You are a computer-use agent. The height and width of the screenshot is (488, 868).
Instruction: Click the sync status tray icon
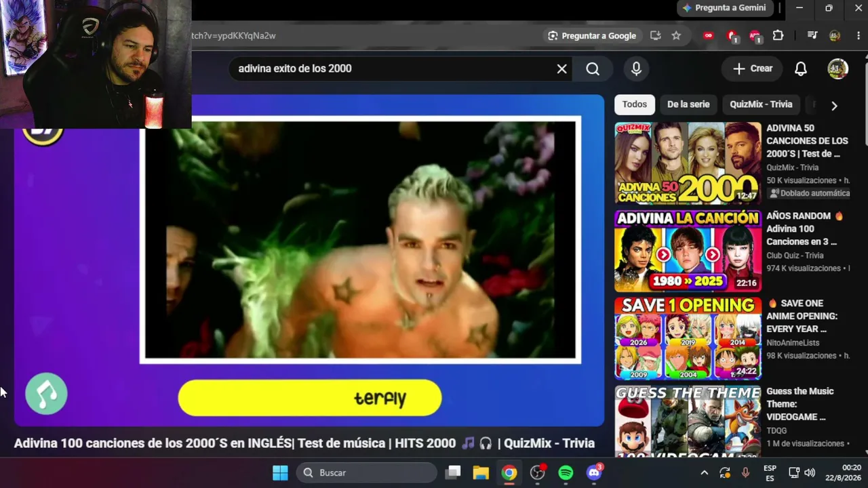(x=725, y=472)
